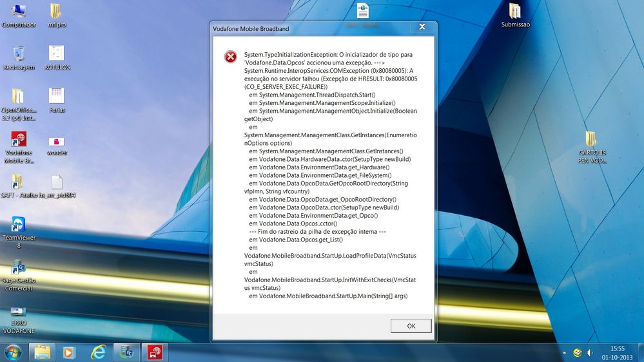Image resolution: width=644 pixels, height=362 pixels.
Task: Select the OpenOffice 3.2 installer folder icon
Action: (x=19, y=97)
